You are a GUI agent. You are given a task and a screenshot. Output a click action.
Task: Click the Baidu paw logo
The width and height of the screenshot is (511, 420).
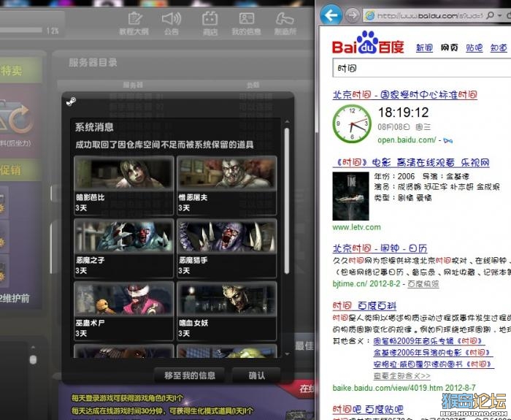point(368,42)
